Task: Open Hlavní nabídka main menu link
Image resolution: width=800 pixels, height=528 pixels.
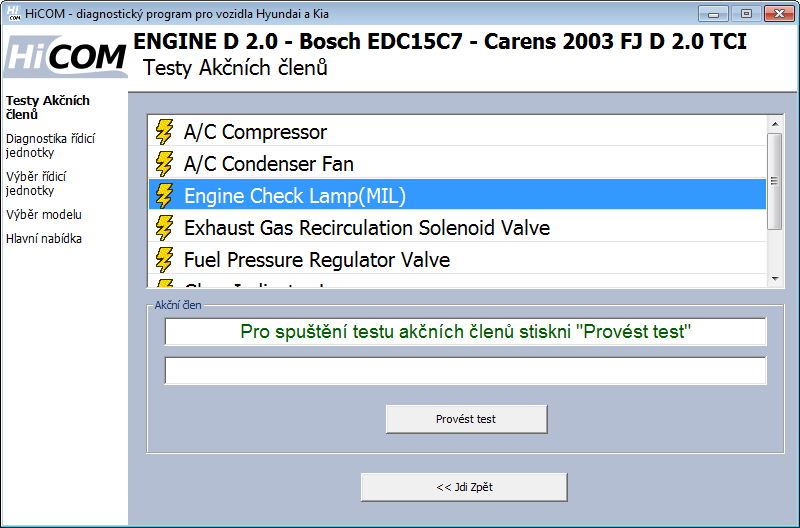Action: [43, 239]
